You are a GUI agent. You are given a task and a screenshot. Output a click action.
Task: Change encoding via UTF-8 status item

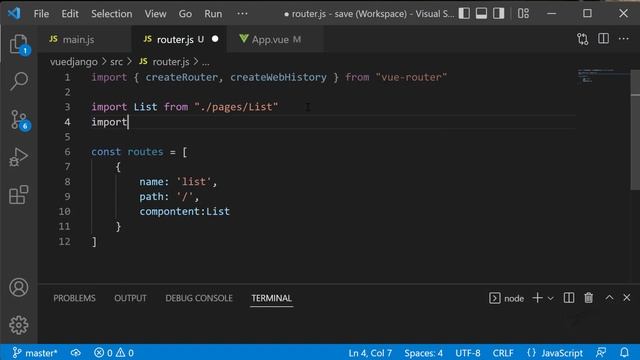click(467, 353)
